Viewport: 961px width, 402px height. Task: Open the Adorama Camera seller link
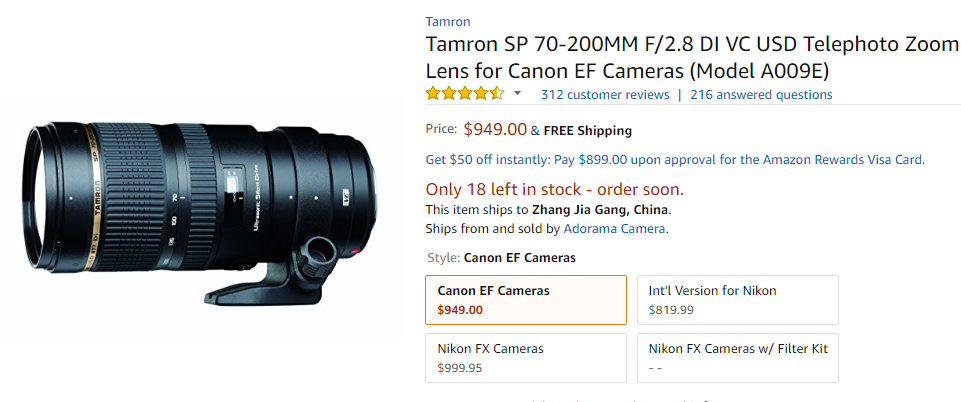pos(614,229)
